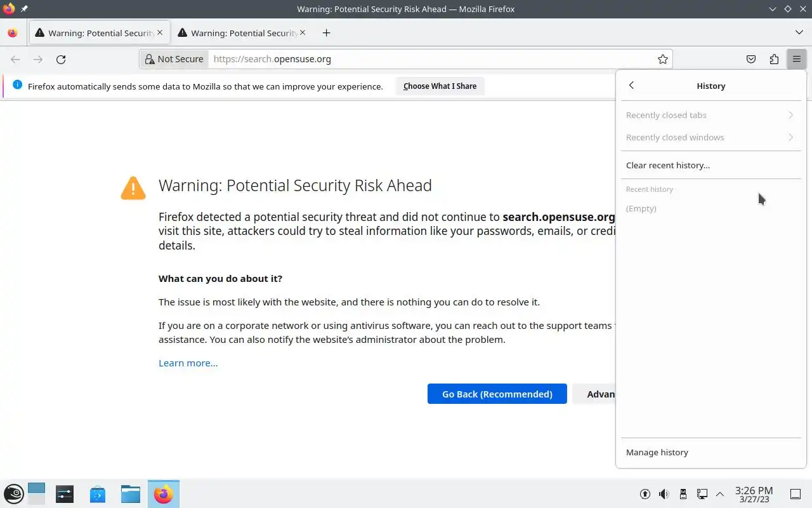The image size is (812, 508).
Task: Click Firefox taskbar entry
Action: [x=163, y=494]
